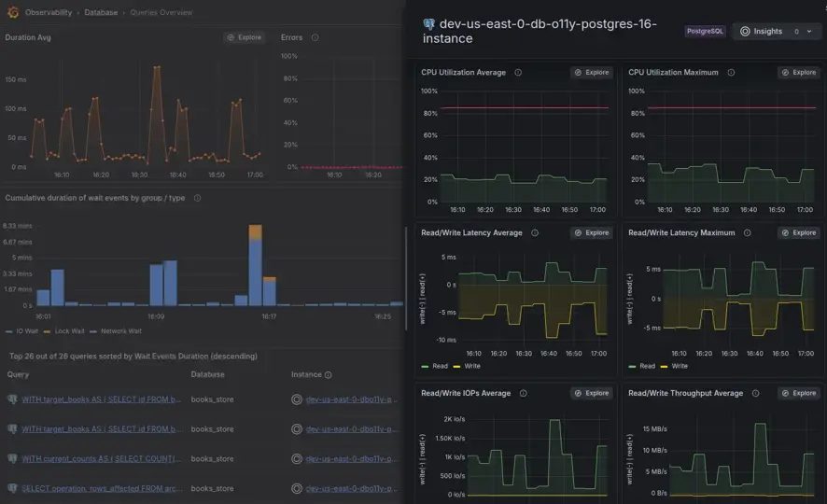Open the Observability breadcrumb
This screenshot has height=504, width=827.
click(x=49, y=12)
